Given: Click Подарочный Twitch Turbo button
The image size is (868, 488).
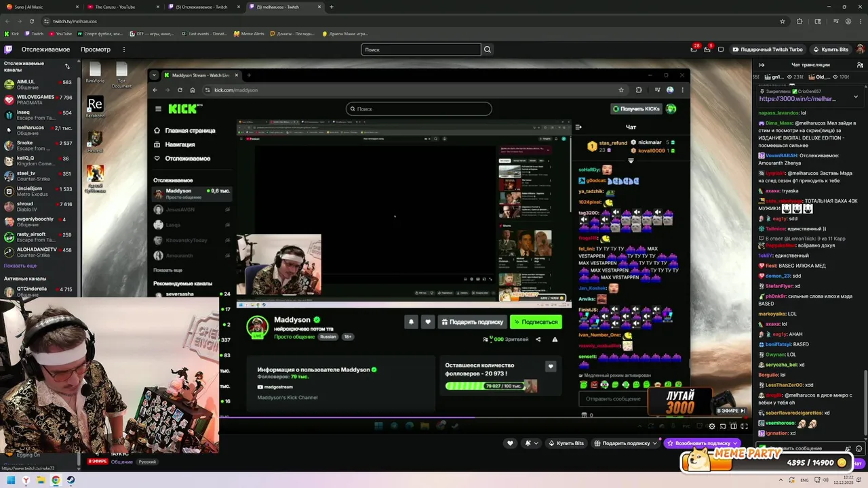Looking at the screenshot, I should 767,49.
